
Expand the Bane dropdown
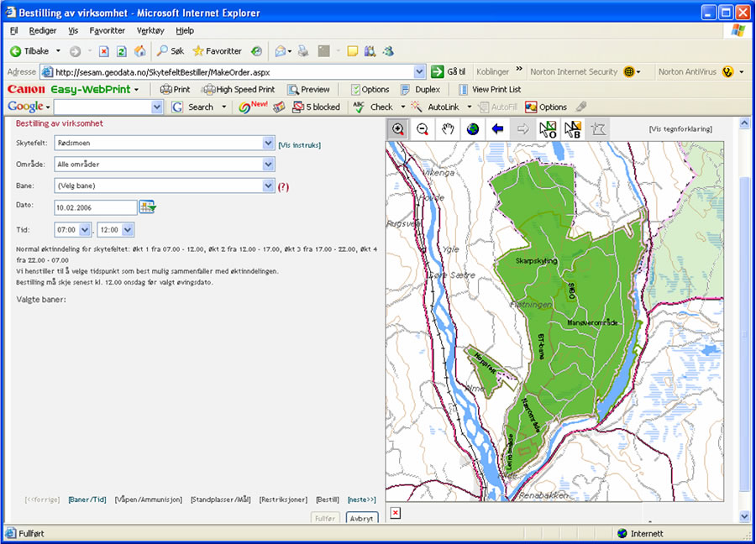pyautogui.click(x=268, y=186)
